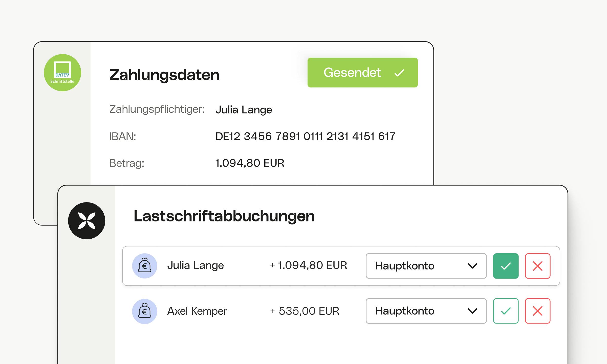
Task: Click the Zahlungspflichtiger name Julia Lange
Action: (244, 110)
